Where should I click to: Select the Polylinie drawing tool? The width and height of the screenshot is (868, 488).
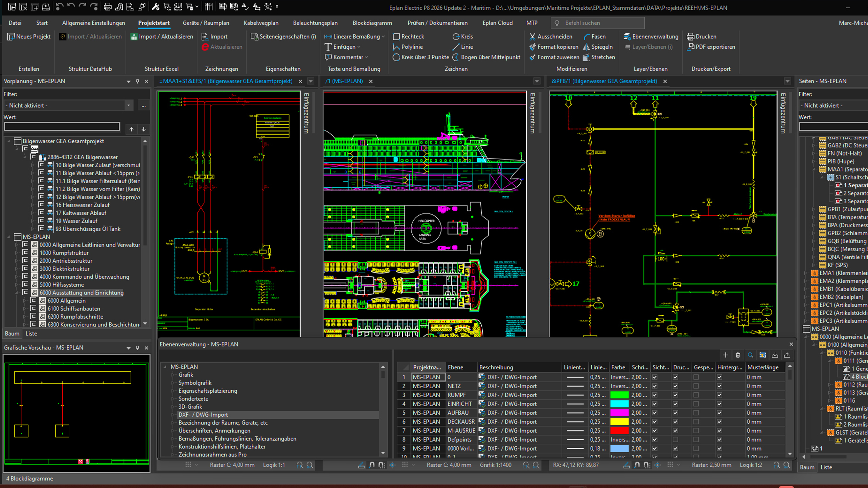408,47
